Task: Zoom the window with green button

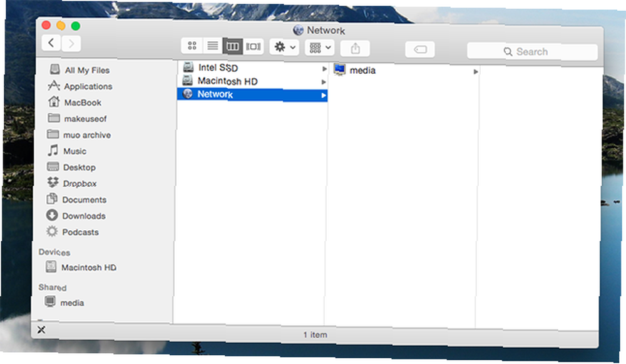Action: 76,26
